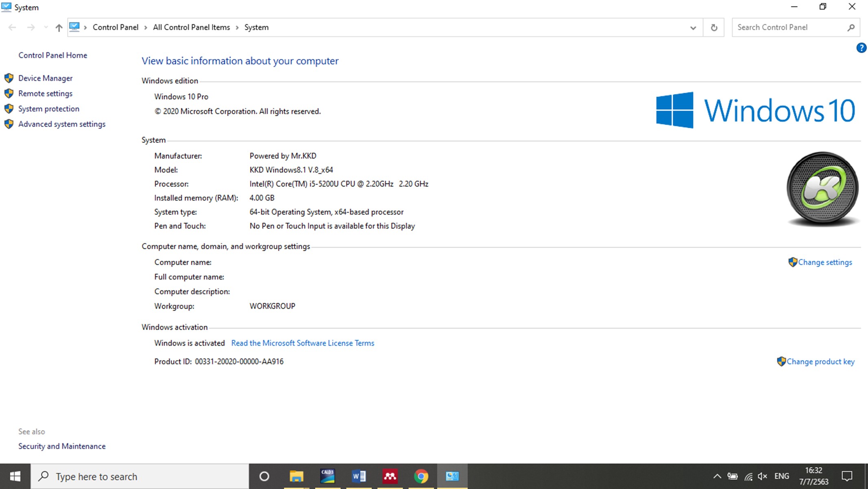Click Change settings for computer name

[x=824, y=262]
